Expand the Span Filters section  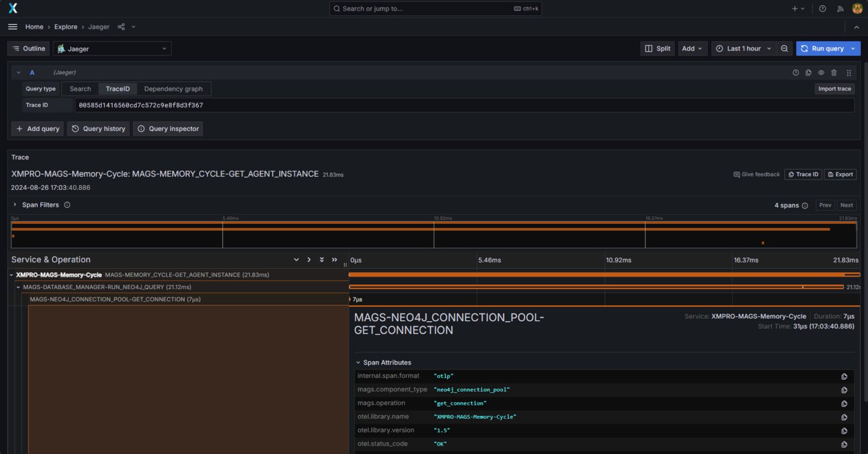(x=40, y=205)
